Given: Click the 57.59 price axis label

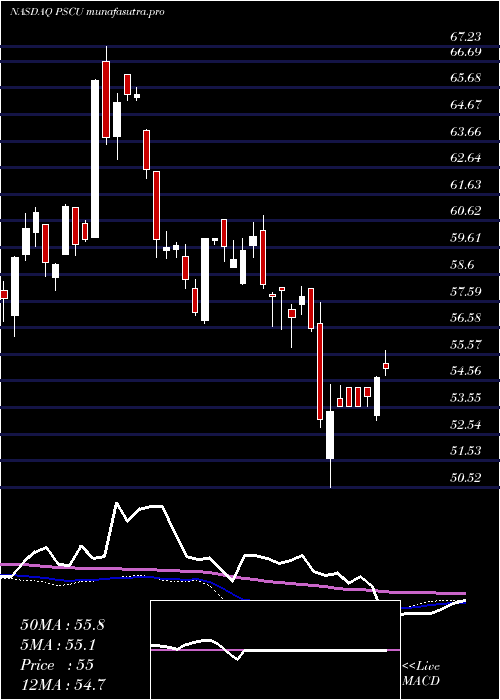Looking at the screenshot, I should tap(465, 292).
